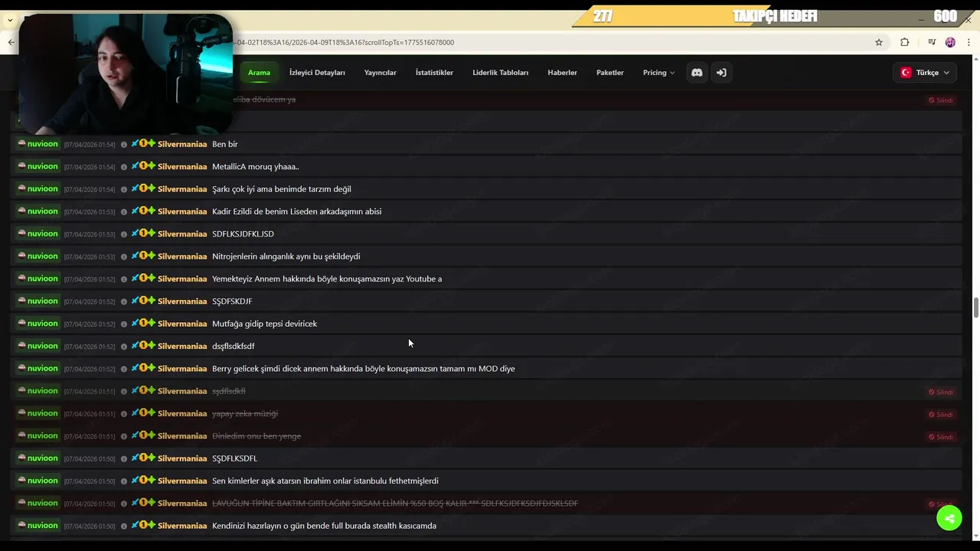Click info icon on 'Mutfağa gidip tepsi' row
This screenshot has height=551, width=980.
point(124,324)
